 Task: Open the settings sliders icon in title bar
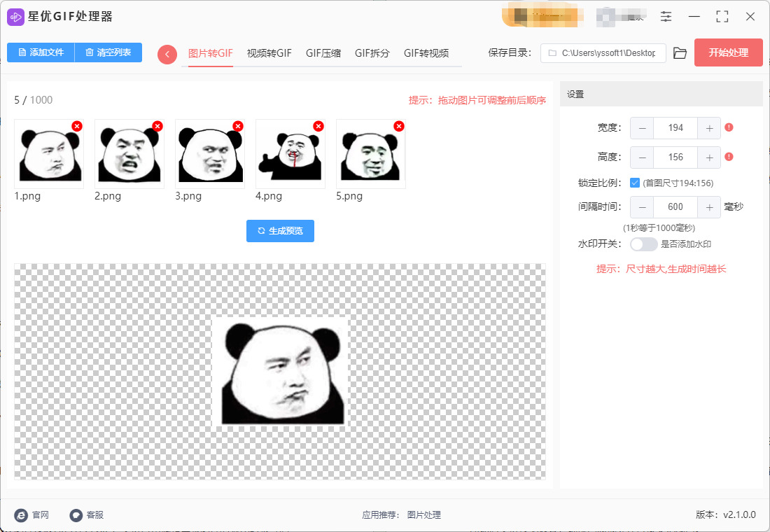pos(666,17)
